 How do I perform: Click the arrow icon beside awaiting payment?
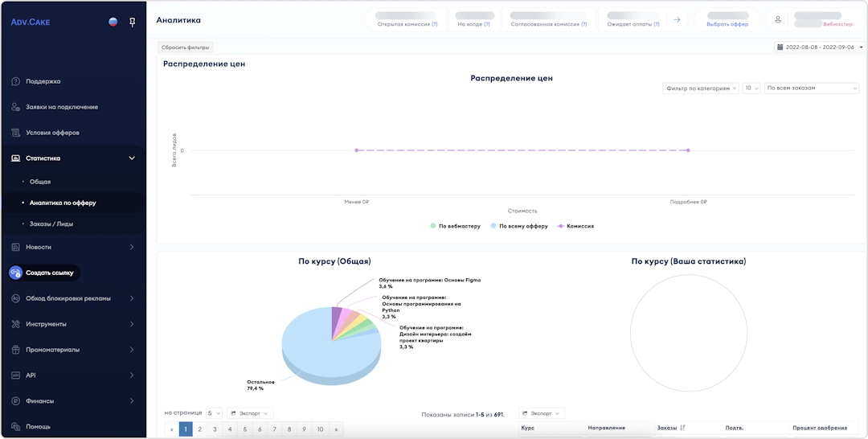coord(677,19)
